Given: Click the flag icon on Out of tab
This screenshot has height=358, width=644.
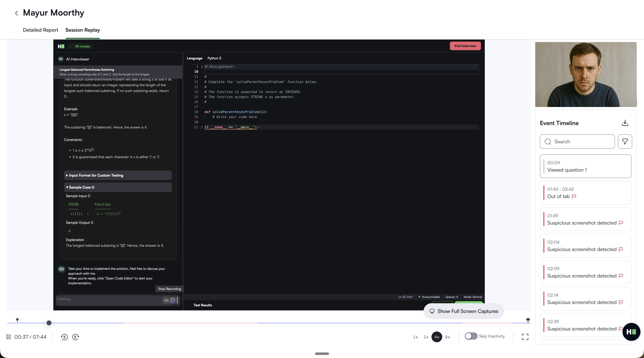Looking at the screenshot, I should click(x=574, y=197).
